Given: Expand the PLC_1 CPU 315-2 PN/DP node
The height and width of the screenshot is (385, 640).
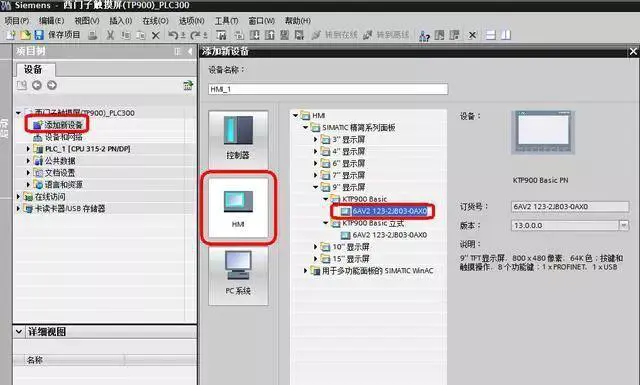Looking at the screenshot, I should point(28,149).
